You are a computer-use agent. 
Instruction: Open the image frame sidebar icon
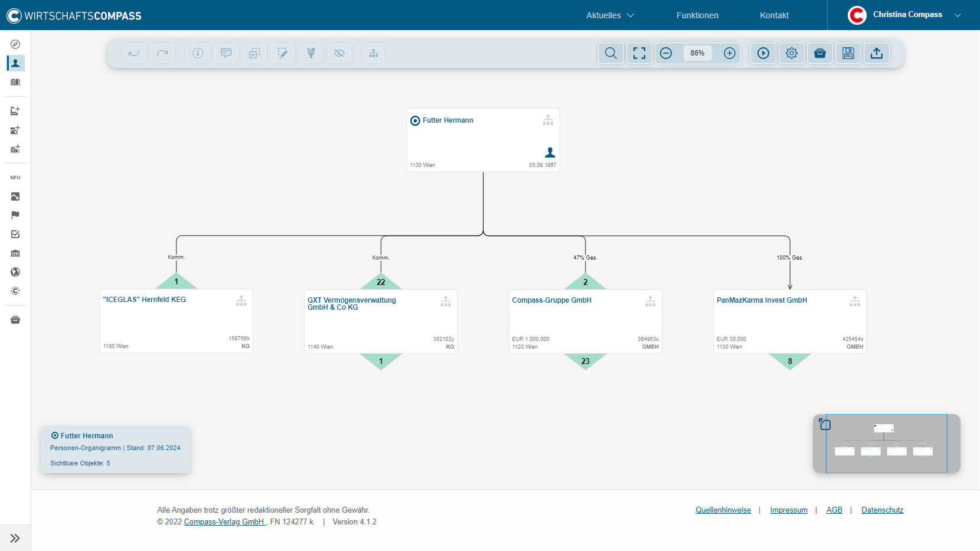click(x=15, y=196)
